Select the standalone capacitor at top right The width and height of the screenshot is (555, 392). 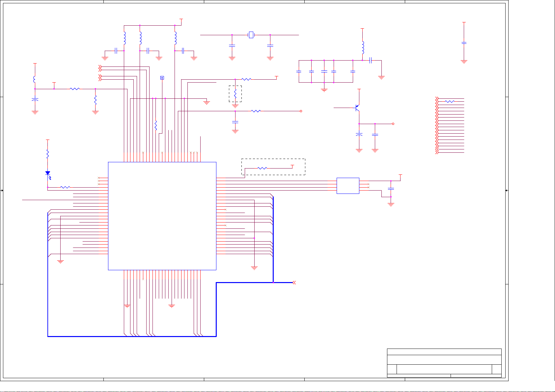[464, 43]
